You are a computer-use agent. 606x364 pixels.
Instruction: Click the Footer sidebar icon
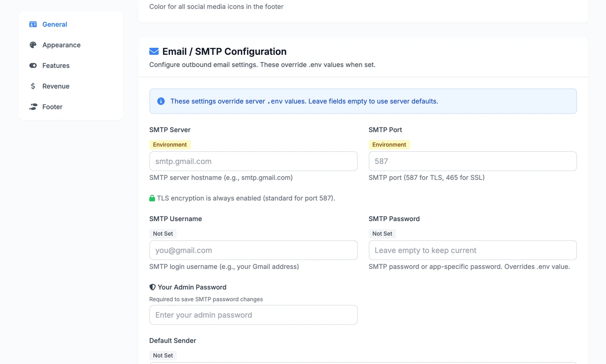pos(33,107)
